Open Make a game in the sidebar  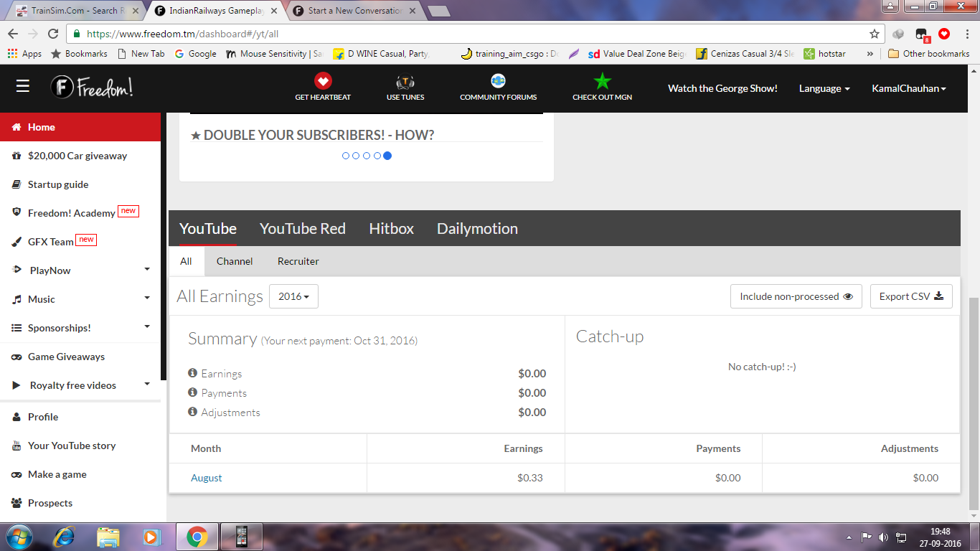[80, 474]
